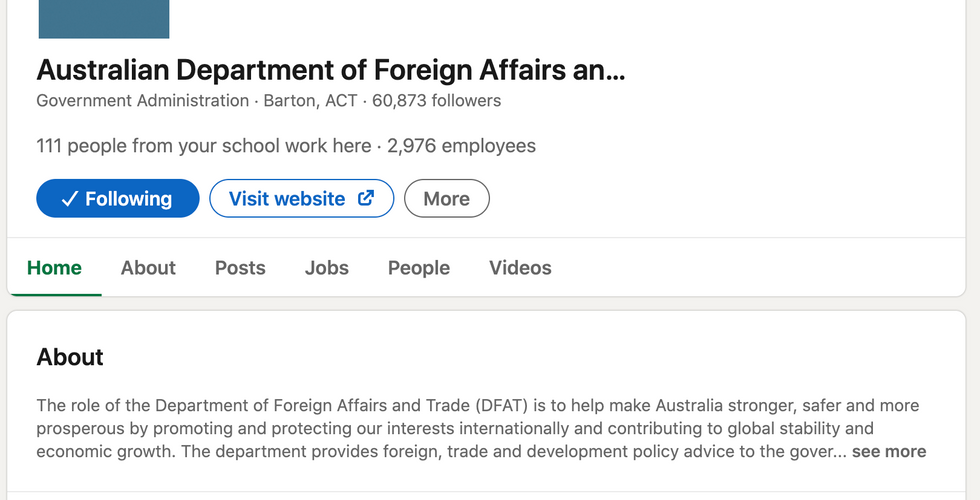The image size is (980, 500).
Task: Open the Jobs tab
Action: point(327,268)
